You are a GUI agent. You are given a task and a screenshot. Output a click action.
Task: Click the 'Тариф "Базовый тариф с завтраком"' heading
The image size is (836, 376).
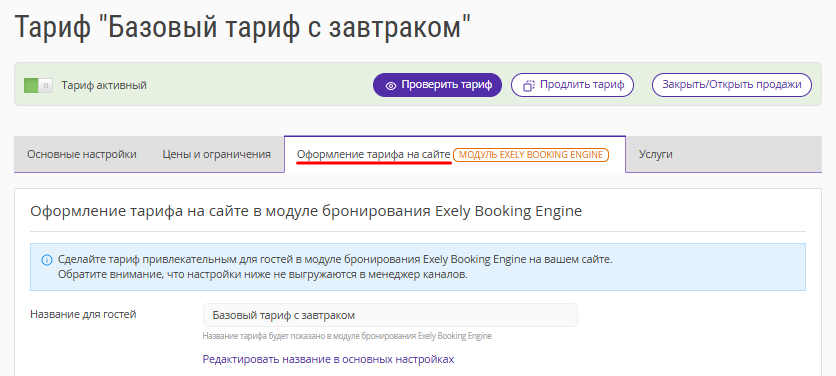click(243, 27)
